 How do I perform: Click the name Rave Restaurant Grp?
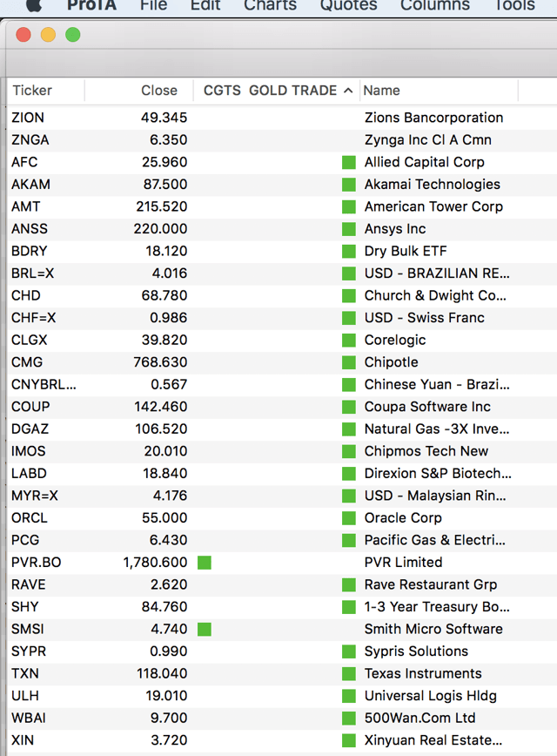(430, 584)
